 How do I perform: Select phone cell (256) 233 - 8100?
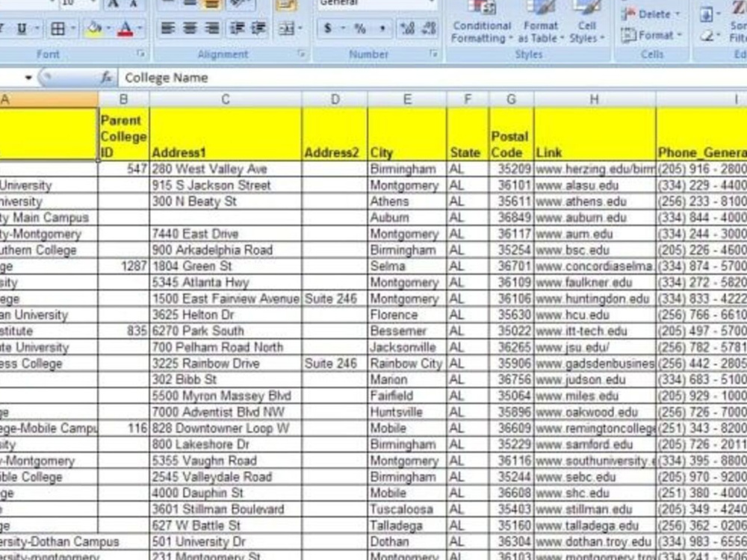pos(701,202)
